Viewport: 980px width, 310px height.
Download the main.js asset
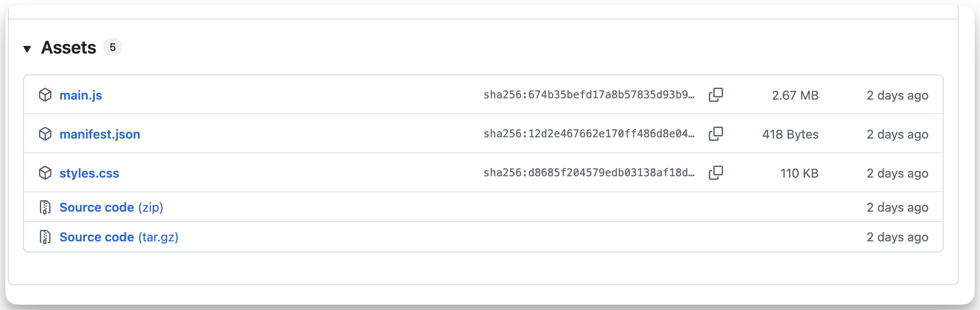(81, 95)
